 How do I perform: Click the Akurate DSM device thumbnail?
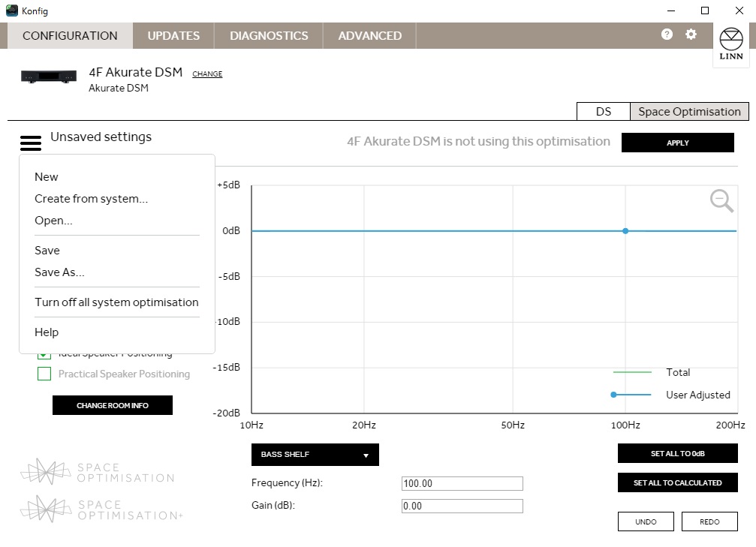point(49,77)
